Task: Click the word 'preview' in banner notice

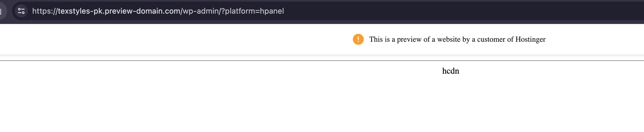Action: coord(409,40)
